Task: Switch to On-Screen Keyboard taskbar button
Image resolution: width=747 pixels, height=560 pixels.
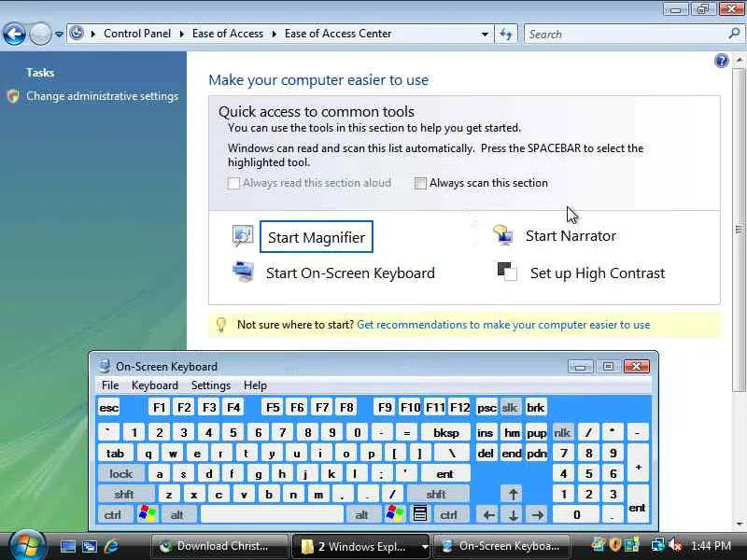Action: [502, 546]
